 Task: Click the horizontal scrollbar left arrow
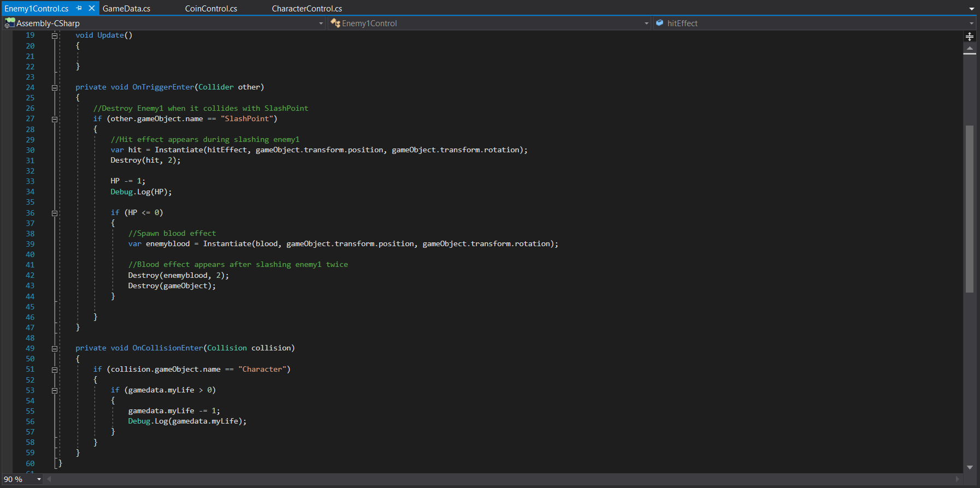pyautogui.click(x=49, y=479)
